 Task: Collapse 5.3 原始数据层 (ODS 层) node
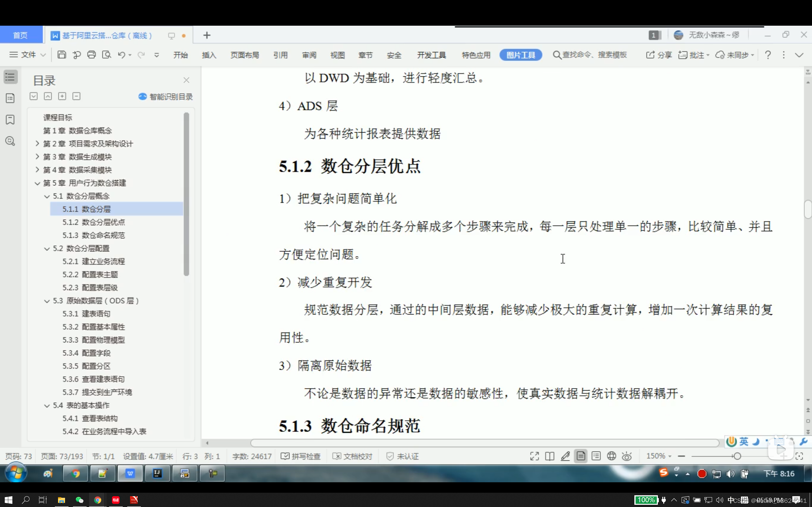[47, 301]
